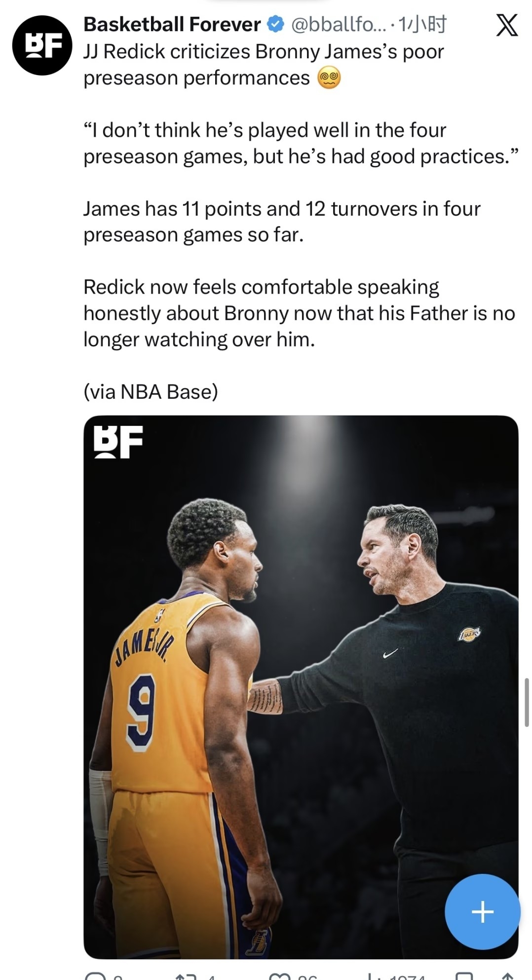Viewport: 532px width, 980px height.
Task: Tap the X logo icon at top right
Action: (507, 25)
